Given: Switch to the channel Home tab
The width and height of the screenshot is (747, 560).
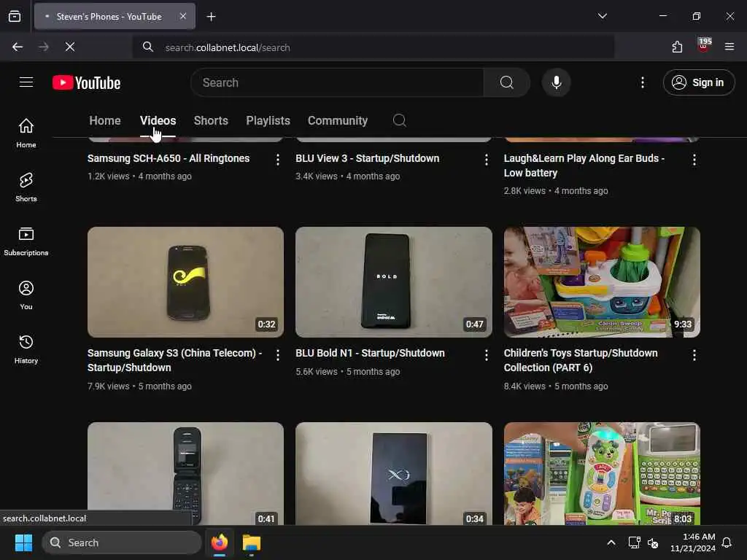Looking at the screenshot, I should (x=105, y=120).
